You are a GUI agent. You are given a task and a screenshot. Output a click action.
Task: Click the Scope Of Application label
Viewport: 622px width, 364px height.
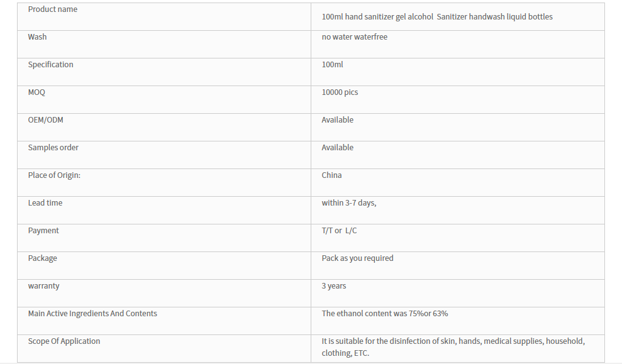64,341
